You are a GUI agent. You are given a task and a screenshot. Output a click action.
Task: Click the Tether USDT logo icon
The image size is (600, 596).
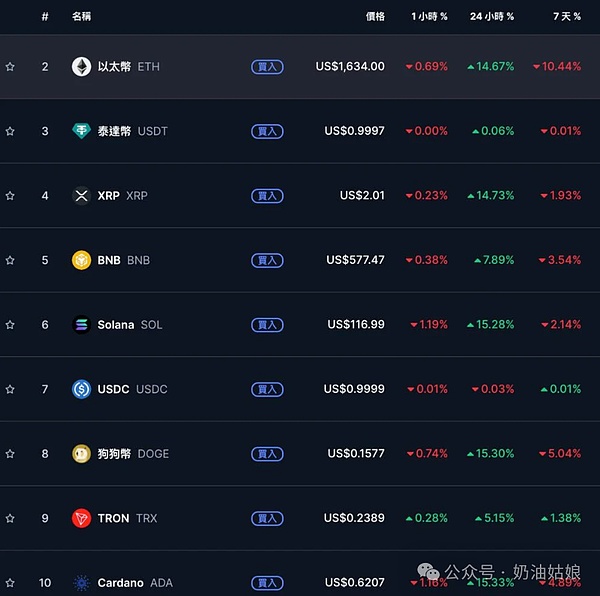(x=81, y=131)
